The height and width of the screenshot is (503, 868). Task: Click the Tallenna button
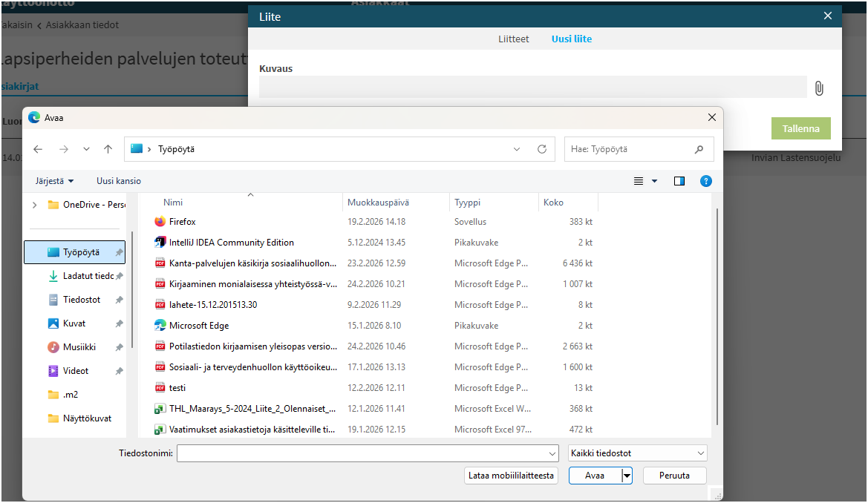coord(800,128)
